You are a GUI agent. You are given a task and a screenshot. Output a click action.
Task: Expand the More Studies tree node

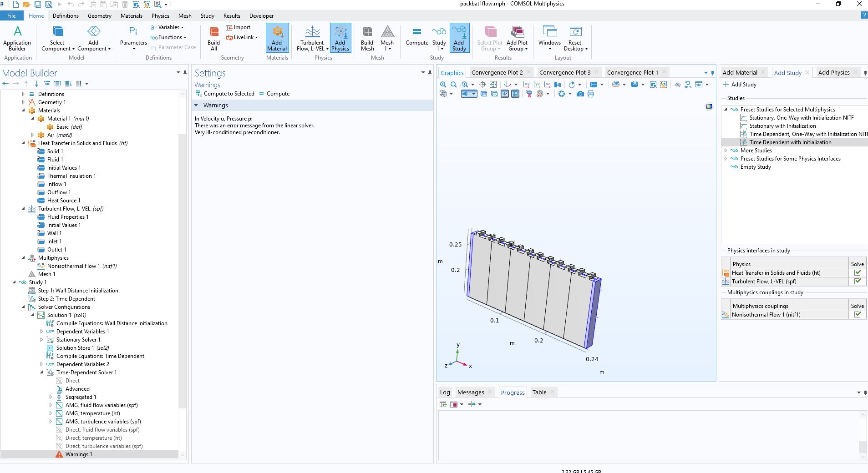point(726,151)
